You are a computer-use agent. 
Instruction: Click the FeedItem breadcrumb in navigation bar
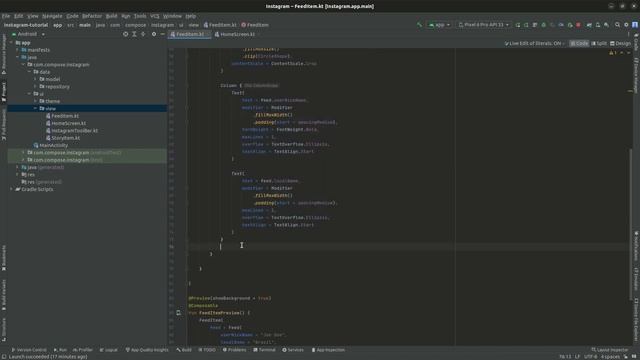tap(255, 25)
